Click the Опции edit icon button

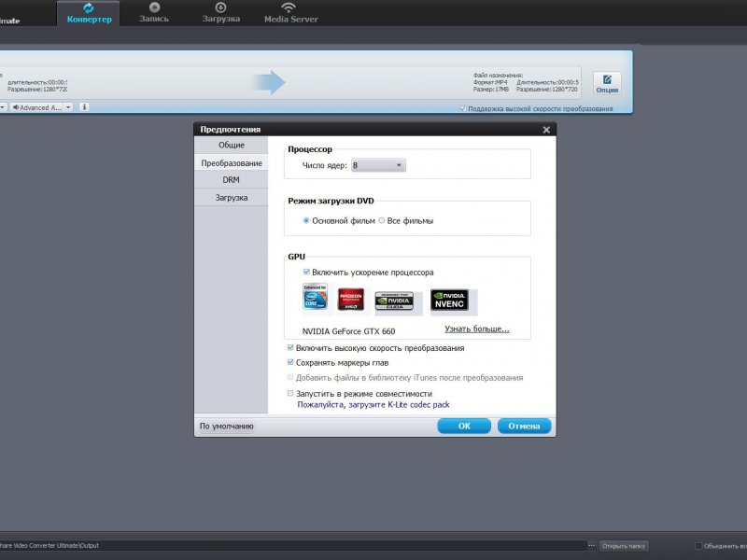click(x=607, y=83)
